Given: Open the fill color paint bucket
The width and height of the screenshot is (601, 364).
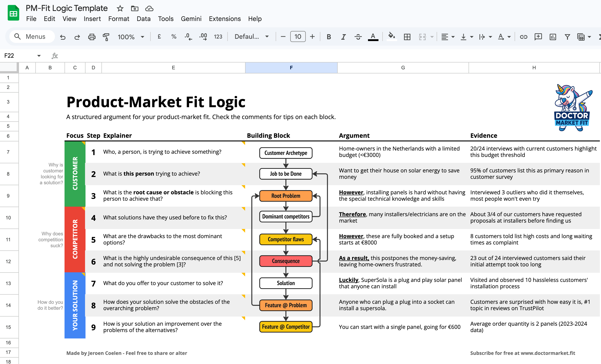Looking at the screenshot, I should (x=391, y=36).
